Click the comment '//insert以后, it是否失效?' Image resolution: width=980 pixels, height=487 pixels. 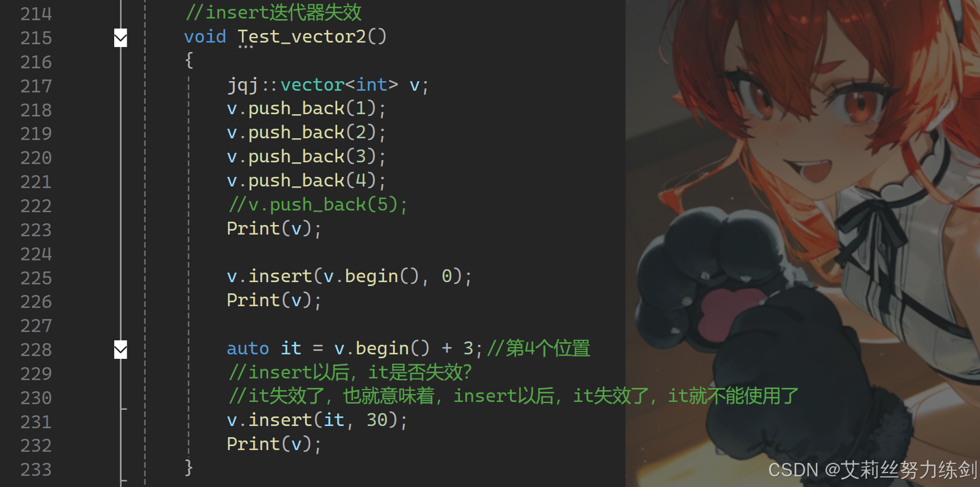(x=350, y=372)
